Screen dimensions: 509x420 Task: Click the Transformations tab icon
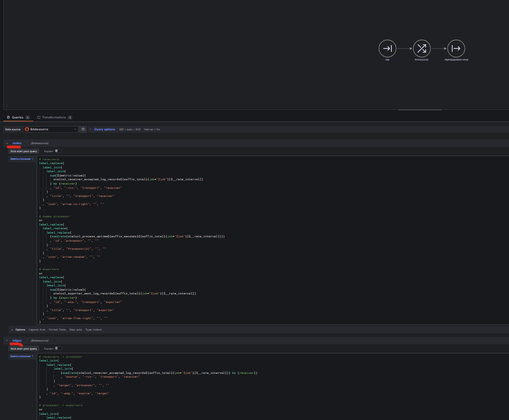(x=39, y=117)
